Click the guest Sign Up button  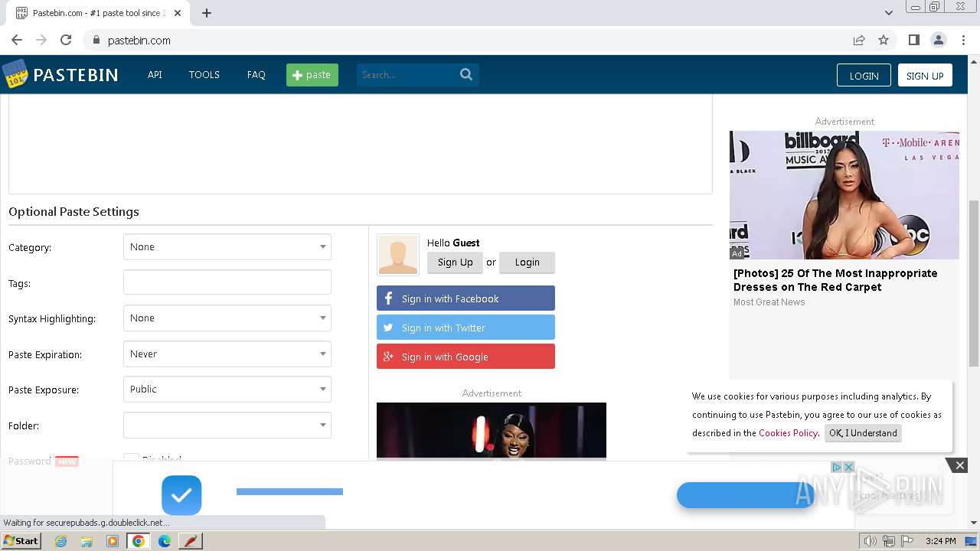coord(455,262)
